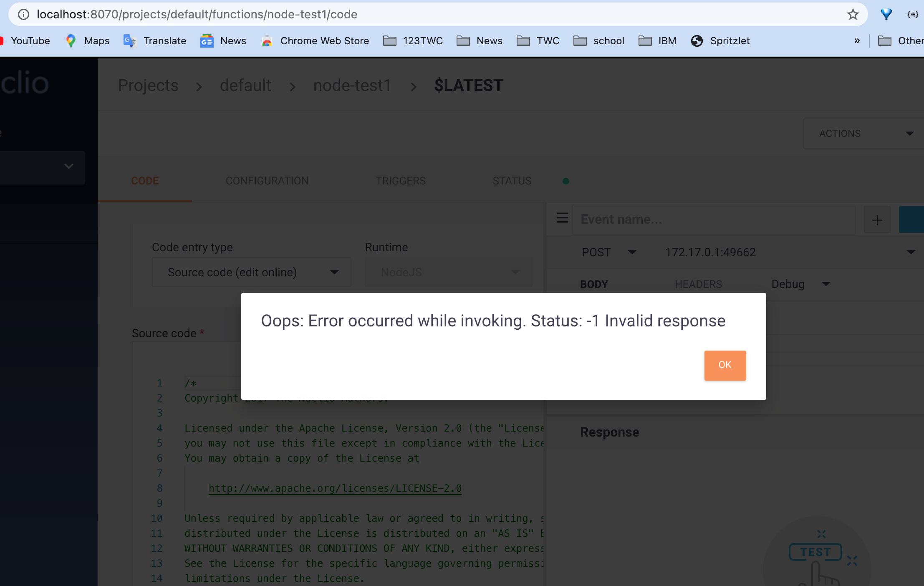
Task: Click the green status indicator dot beside STATUS
Action: click(x=566, y=181)
